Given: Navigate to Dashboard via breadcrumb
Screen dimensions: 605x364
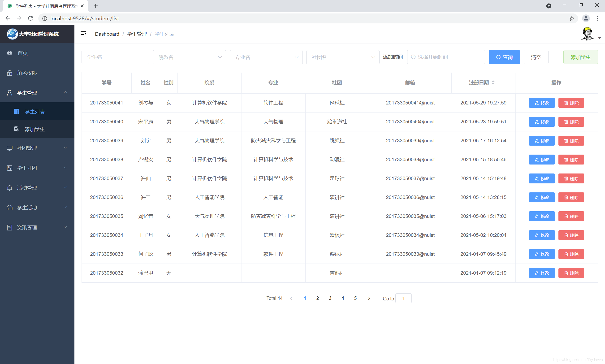Looking at the screenshot, I should [107, 34].
